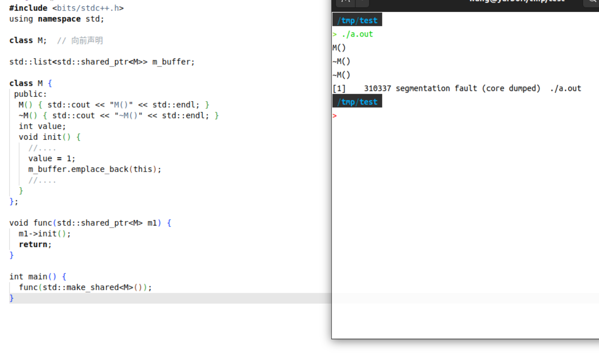Click the Chinese comment after 'class M;'
The height and width of the screenshot is (364, 599).
click(x=80, y=40)
